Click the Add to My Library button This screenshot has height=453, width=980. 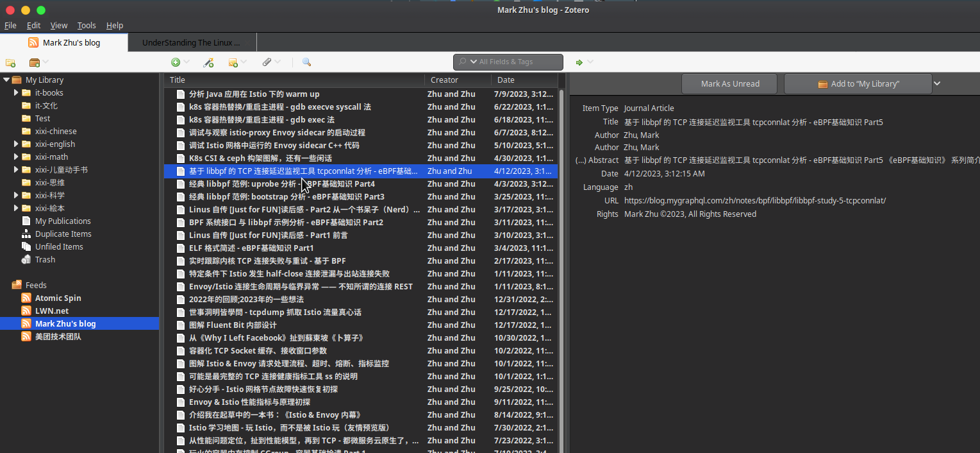click(x=858, y=83)
